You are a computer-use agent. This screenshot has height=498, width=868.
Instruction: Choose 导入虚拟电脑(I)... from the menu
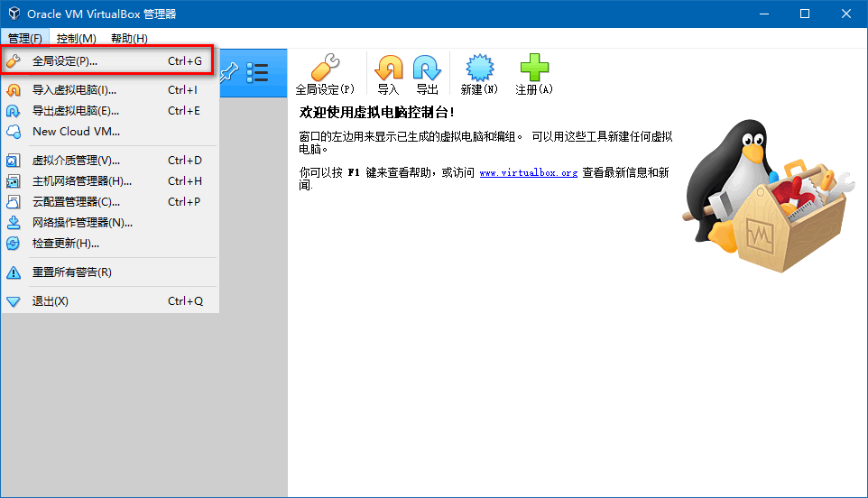point(109,89)
